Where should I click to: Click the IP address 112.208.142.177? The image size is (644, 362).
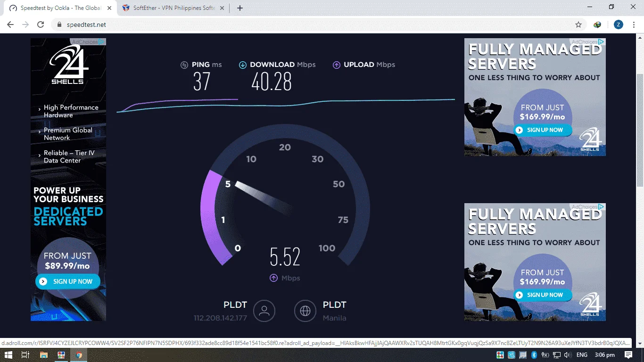(220, 318)
